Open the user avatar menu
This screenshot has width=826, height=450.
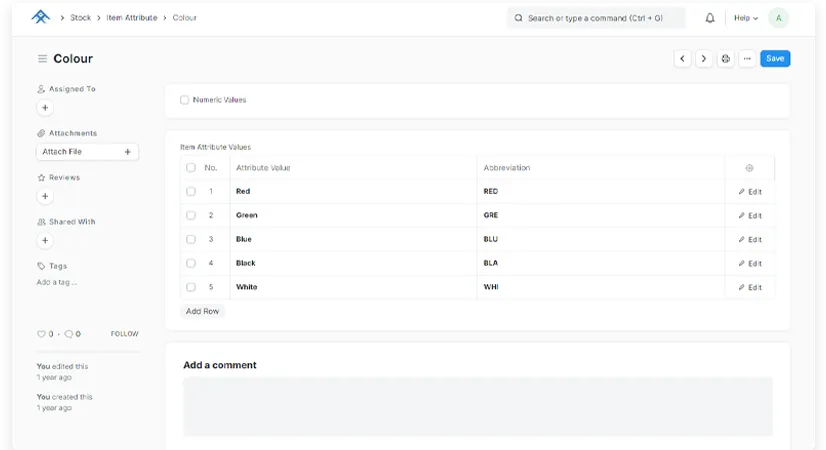point(778,18)
